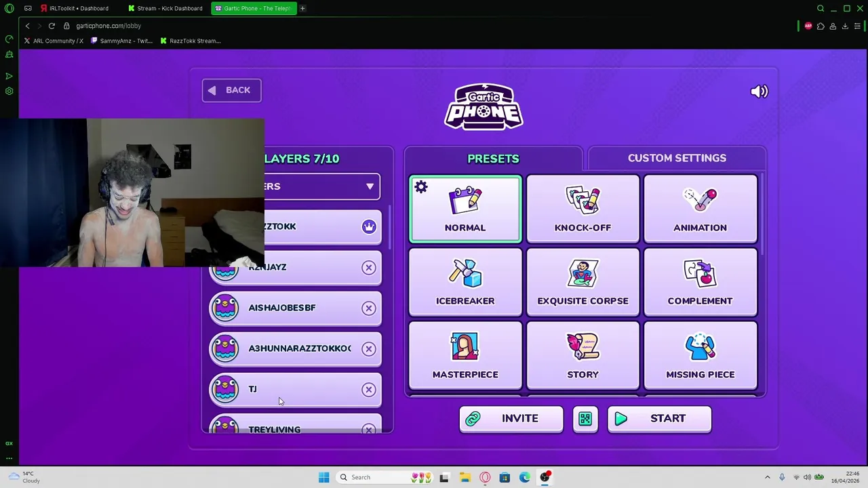Open the browser profile icon

[833, 26]
